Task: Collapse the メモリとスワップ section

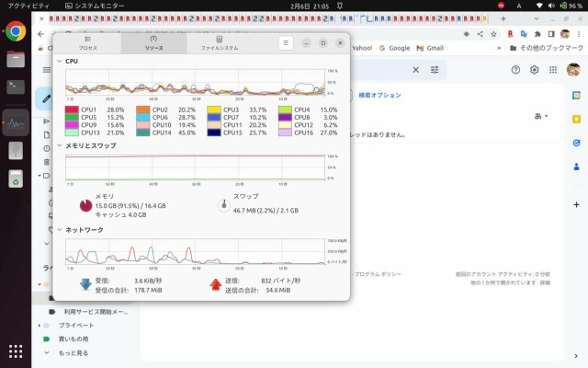Action: click(60, 145)
